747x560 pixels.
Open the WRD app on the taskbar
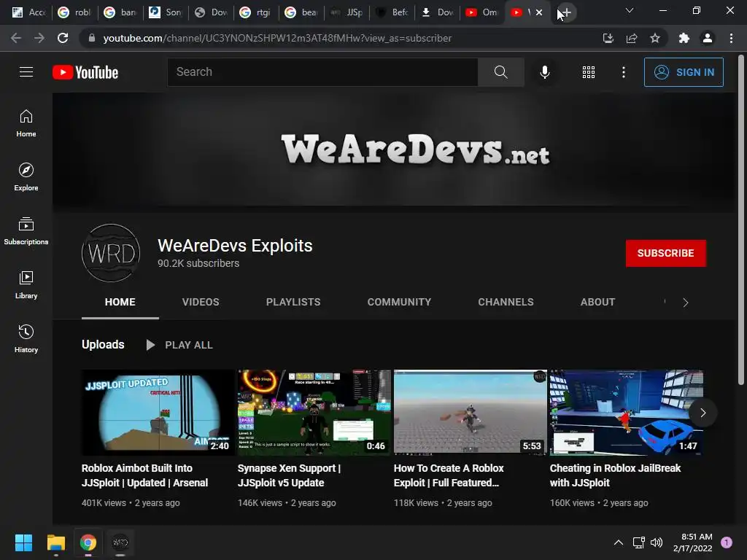pos(120,542)
